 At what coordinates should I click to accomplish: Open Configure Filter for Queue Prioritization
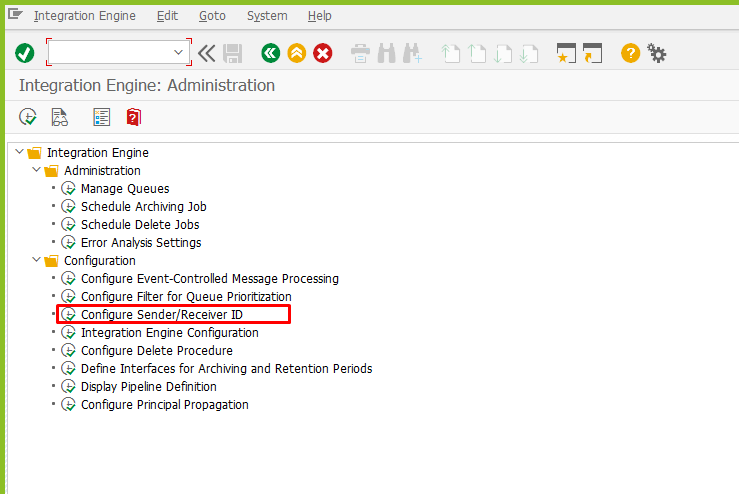(x=186, y=296)
